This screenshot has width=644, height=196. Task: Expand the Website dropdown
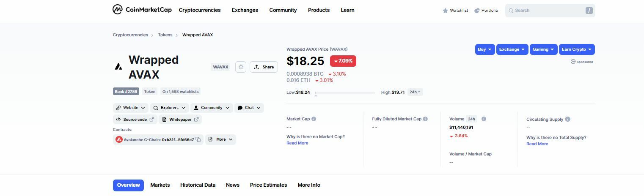pyautogui.click(x=131, y=108)
